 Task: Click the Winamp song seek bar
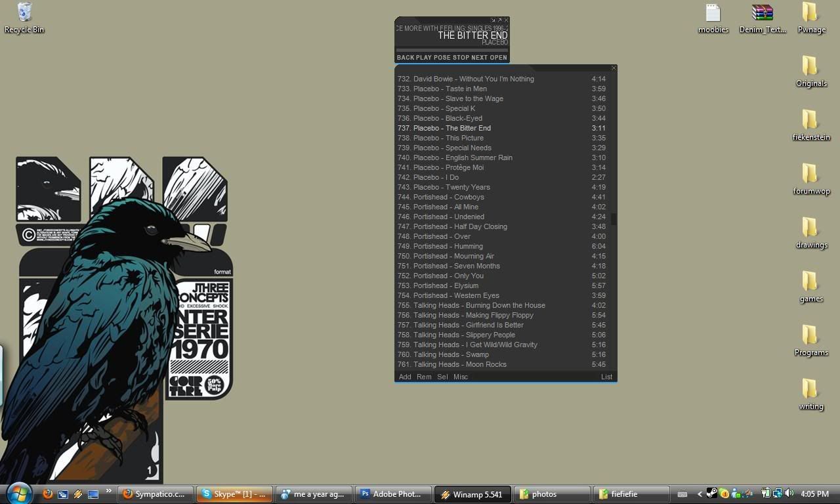452,50
